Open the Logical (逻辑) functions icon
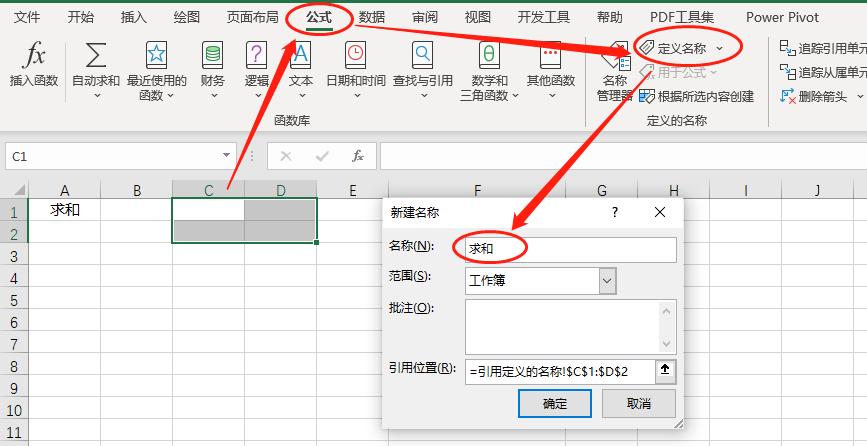 pyautogui.click(x=256, y=55)
